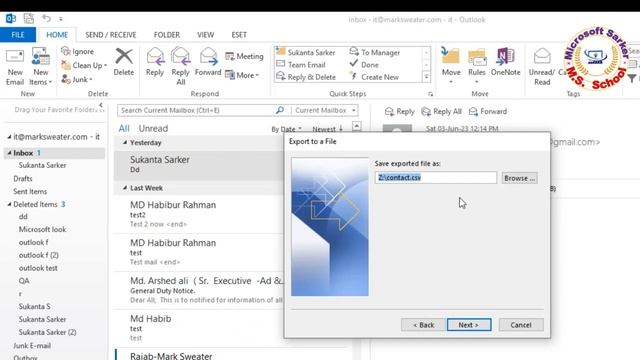Click the Move folder icon
This screenshot has width=640, height=360.
pos(451,56)
